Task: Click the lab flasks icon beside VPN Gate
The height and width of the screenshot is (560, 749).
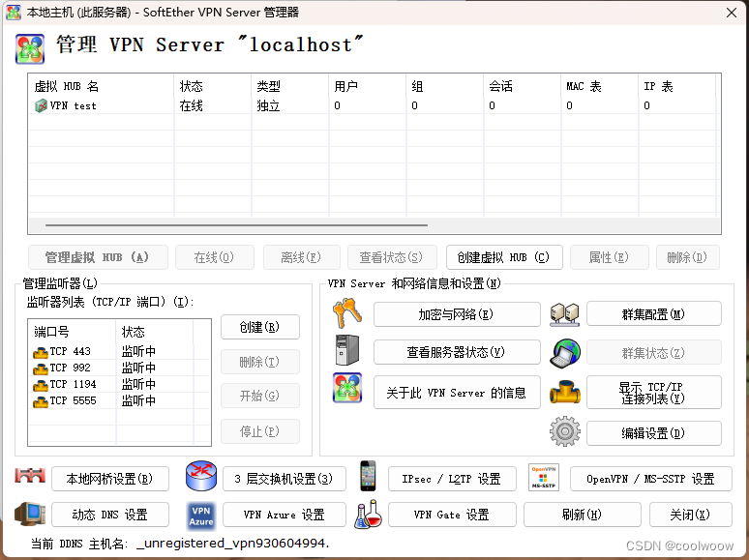Action: click(x=368, y=515)
